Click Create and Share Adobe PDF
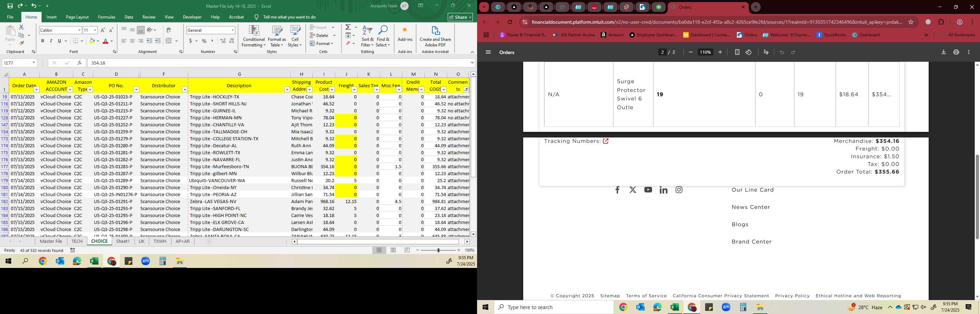 435,36
